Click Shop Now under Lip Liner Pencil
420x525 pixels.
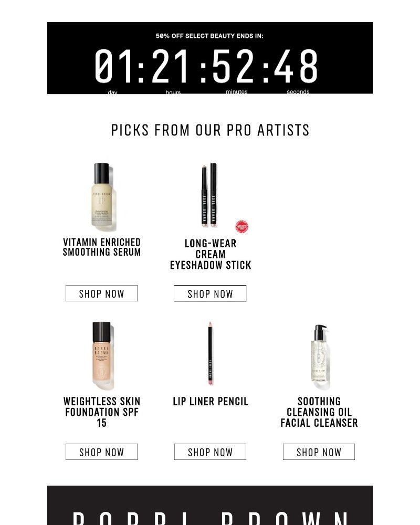210,451
